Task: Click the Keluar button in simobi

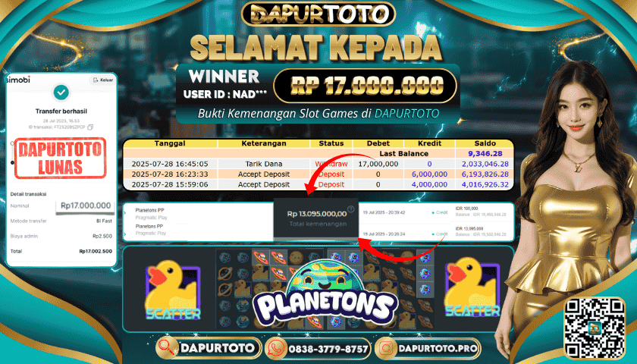Action: 103,80
